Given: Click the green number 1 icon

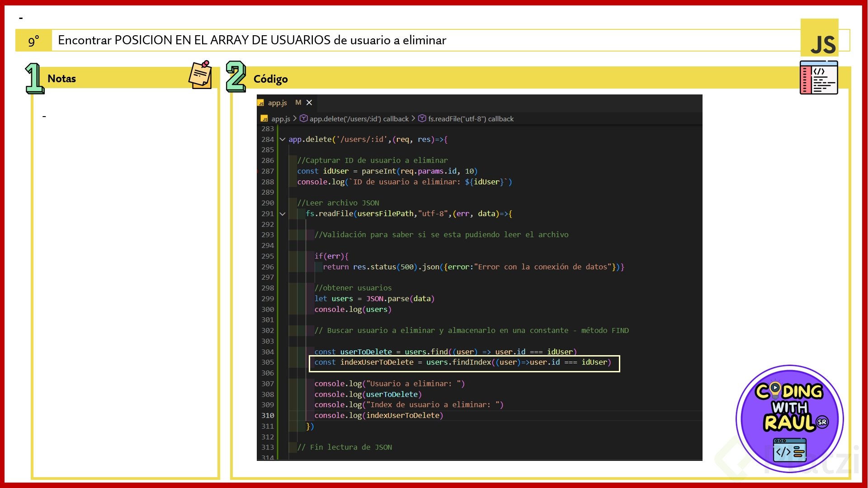Looking at the screenshot, I should tap(34, 78).
